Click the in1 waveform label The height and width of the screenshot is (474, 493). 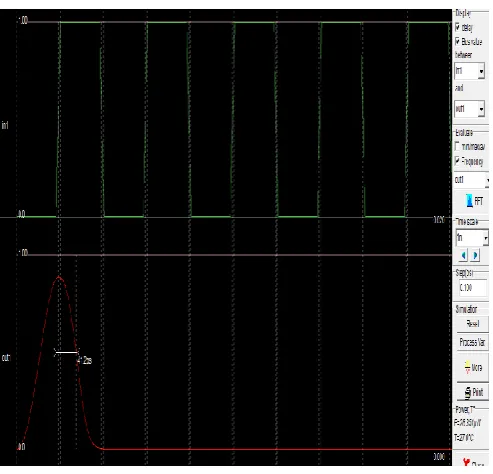coord(5,125)
